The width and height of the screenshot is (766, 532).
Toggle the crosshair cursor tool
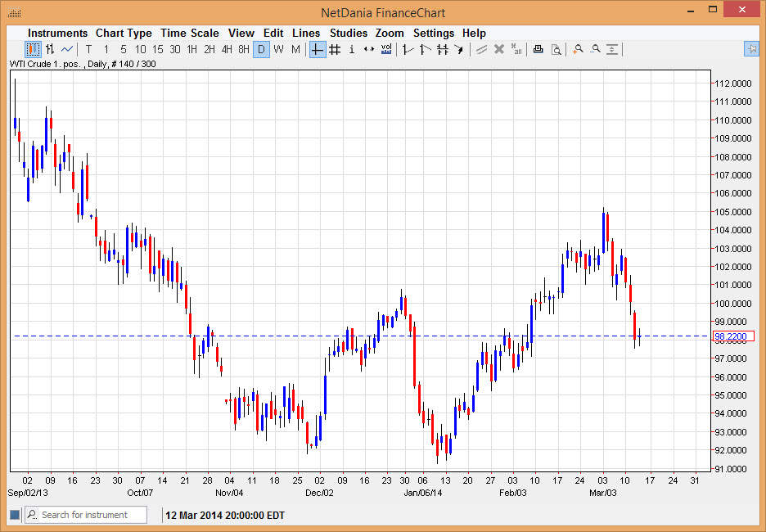tap(318, 49)
